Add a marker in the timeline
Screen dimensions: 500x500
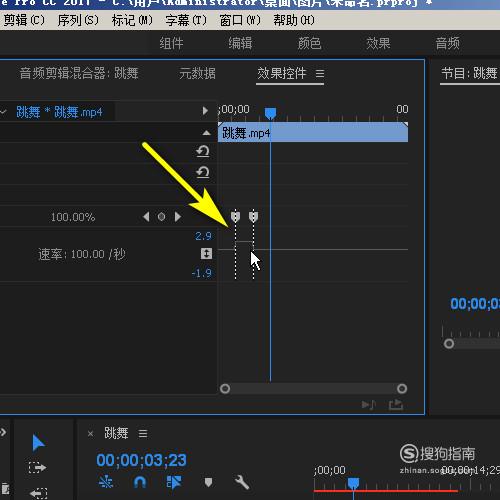pyautogui.click(x=208, y=482)
